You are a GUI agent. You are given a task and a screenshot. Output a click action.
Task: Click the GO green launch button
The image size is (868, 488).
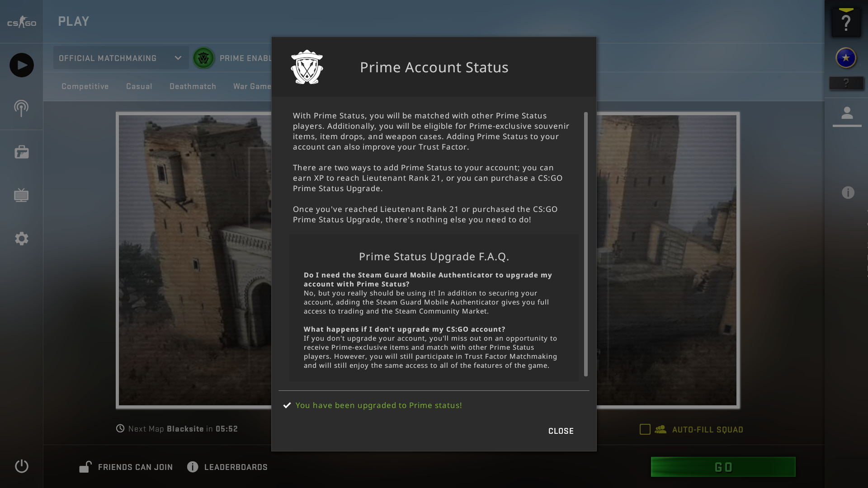click(x=723, y=467)
